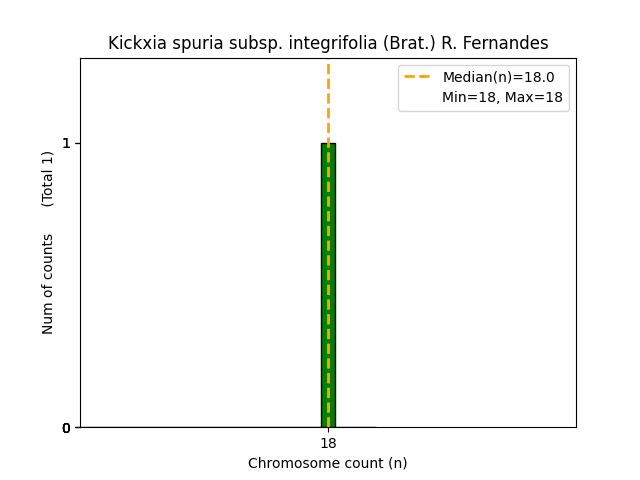Image resolution: width=640 pixels, height=480 pixels.
Task: Click the bottom of the green bar at baseline
Action: (x=328, y=425)
